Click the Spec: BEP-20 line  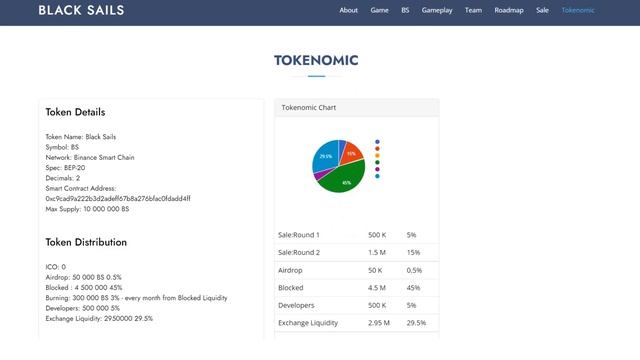[65, 167]
